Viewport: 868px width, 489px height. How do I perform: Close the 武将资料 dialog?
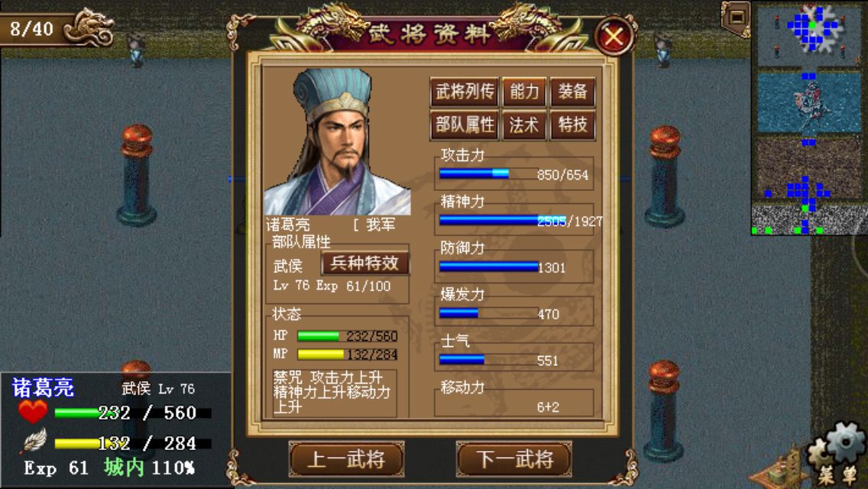point(614,37)
